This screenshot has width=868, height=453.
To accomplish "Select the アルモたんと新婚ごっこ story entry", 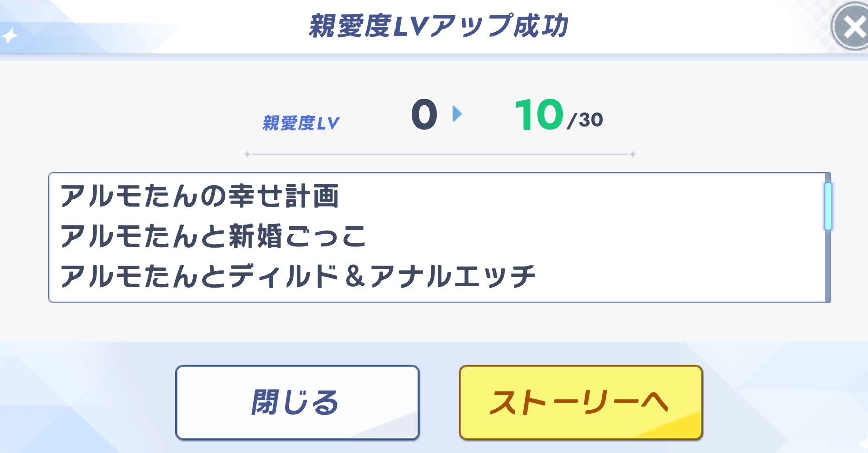I will click(213, 237).
